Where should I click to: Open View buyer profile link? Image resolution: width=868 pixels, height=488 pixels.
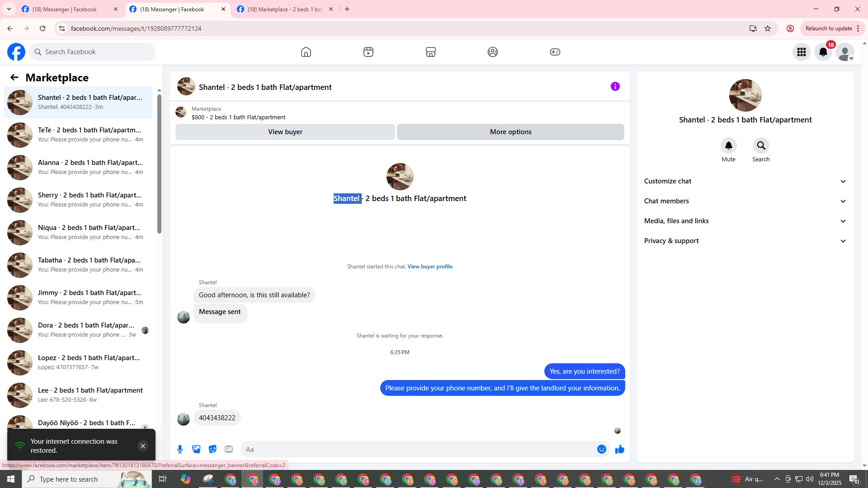pos(430,267)
